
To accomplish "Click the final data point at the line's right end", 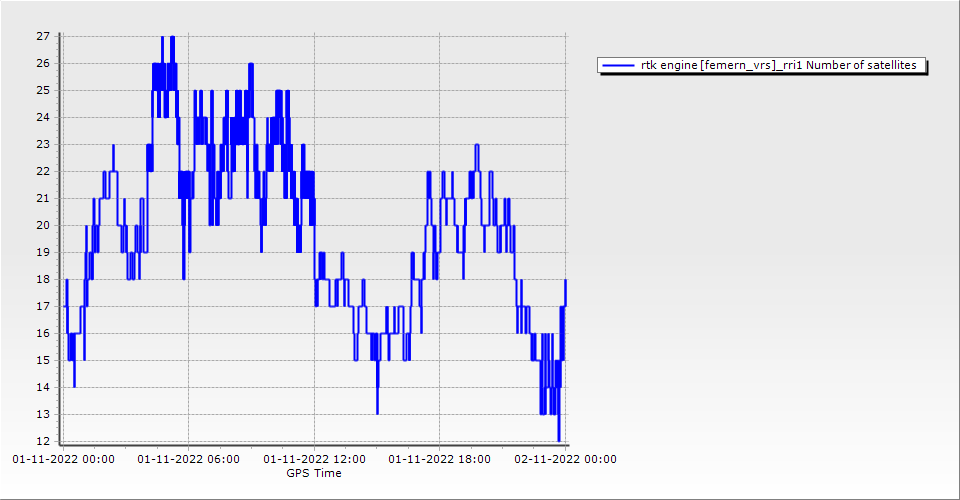I will [566, 280].
